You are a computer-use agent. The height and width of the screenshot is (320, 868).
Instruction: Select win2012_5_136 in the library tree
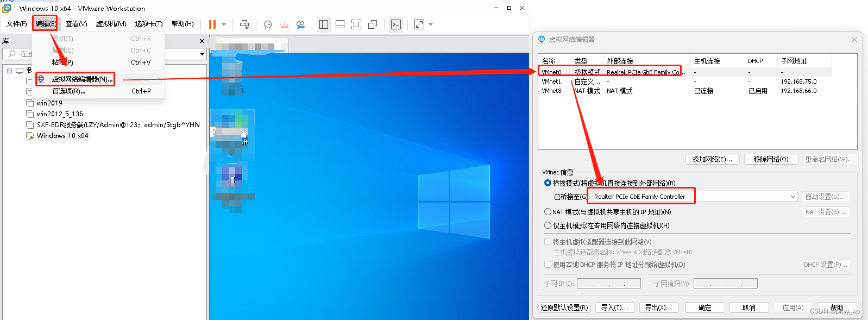(x=60, y=114)
